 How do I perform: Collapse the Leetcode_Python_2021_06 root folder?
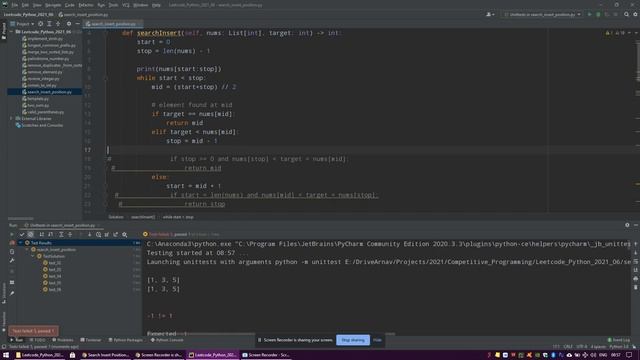coord(11,31)
